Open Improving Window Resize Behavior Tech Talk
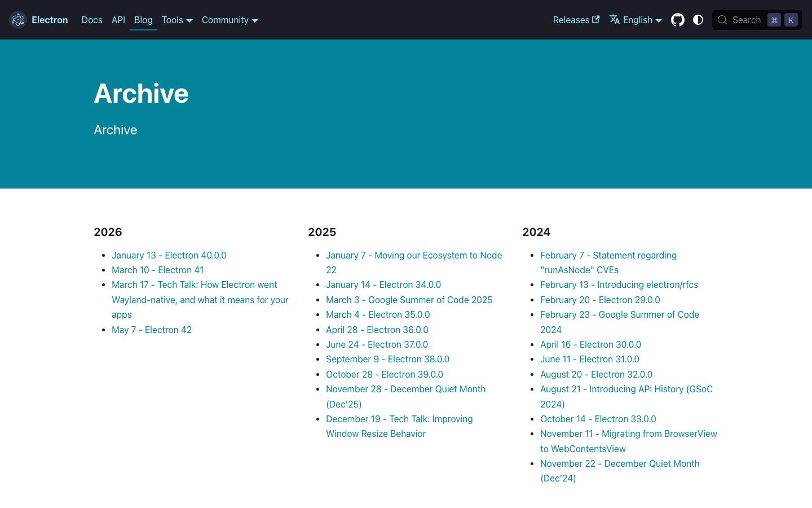Image resolution: width=812 pixels, height=508 pixels. pos(399,426)
